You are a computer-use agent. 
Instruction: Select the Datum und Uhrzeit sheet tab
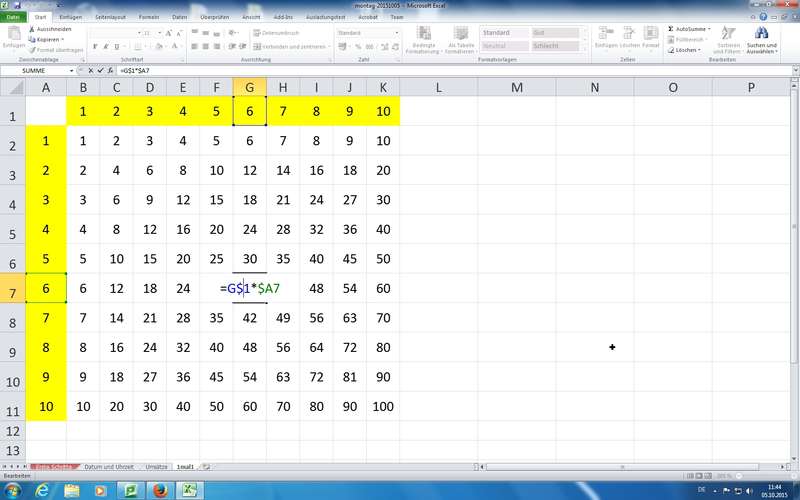coord(109,467)
